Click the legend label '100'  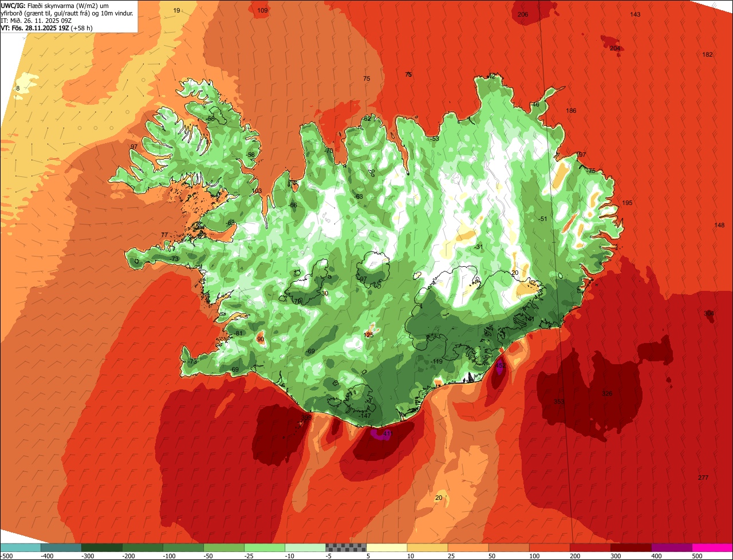click(534, 555)
